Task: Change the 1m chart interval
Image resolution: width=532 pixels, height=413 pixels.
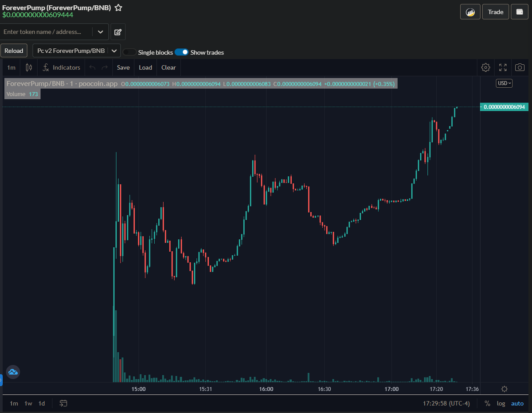Action: point(12,67)
